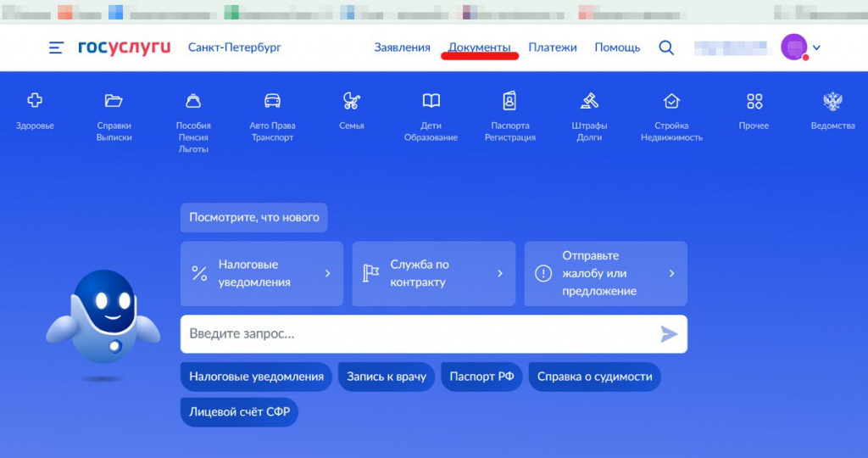Open the Паспорта Регистрация icon
868x458 pixels.
click(x=509, y=100)
